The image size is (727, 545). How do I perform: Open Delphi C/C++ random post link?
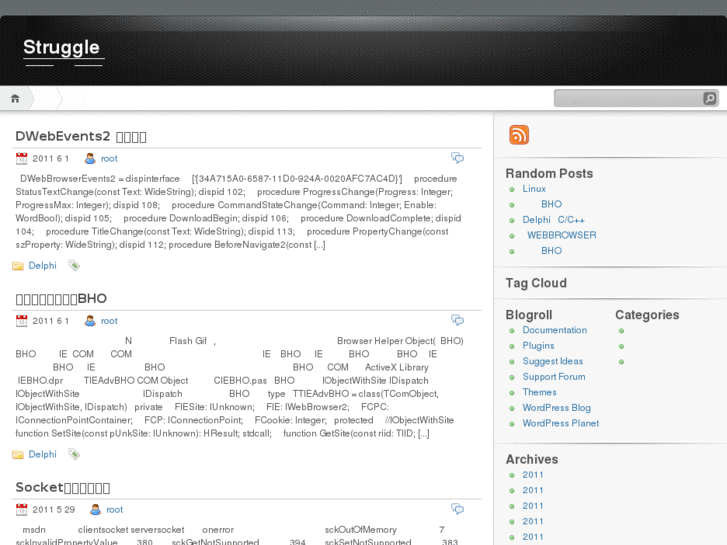tap(554, 220)
